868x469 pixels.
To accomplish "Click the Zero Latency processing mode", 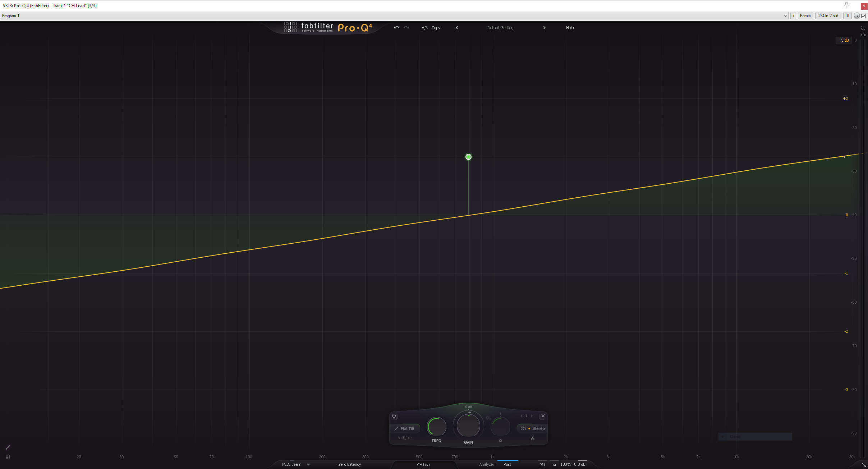I will point(349,464).
